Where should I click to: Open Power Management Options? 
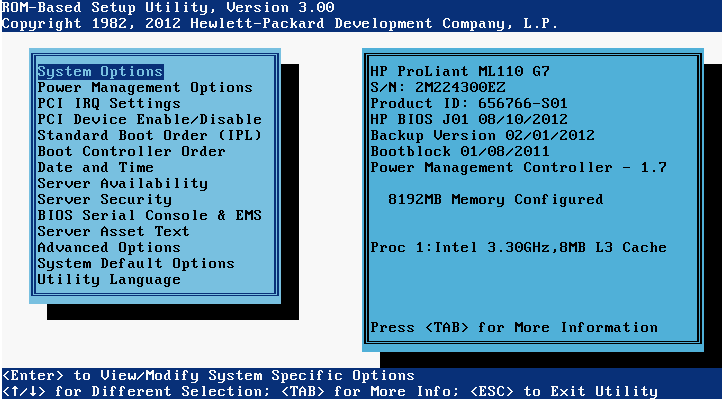(x=145, y=88)
